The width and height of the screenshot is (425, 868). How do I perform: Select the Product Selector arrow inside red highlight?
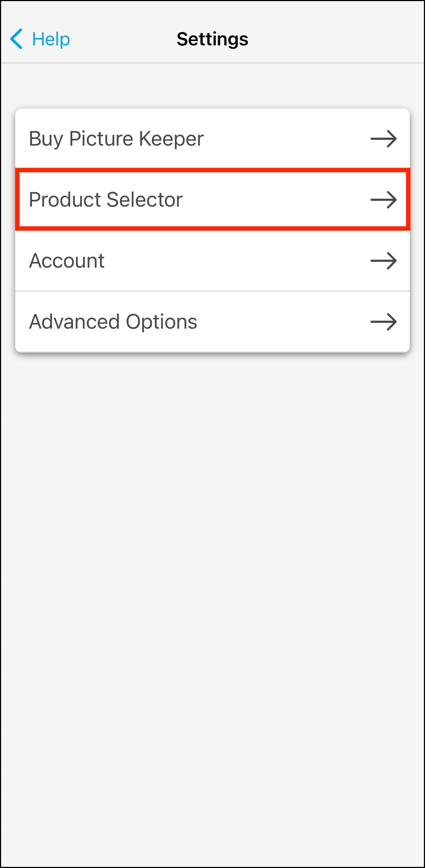[x=383, y=200]
